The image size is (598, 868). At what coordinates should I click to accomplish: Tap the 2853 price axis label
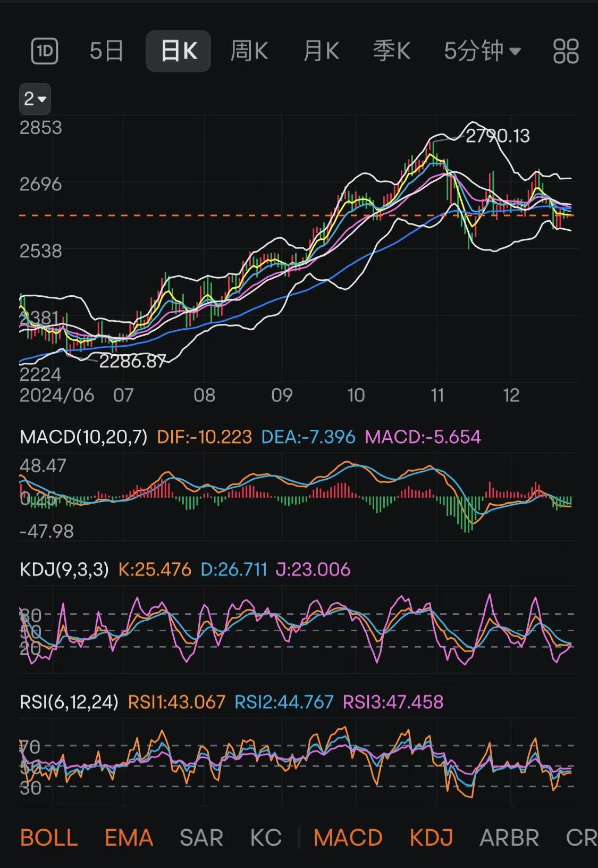point(41,128)
